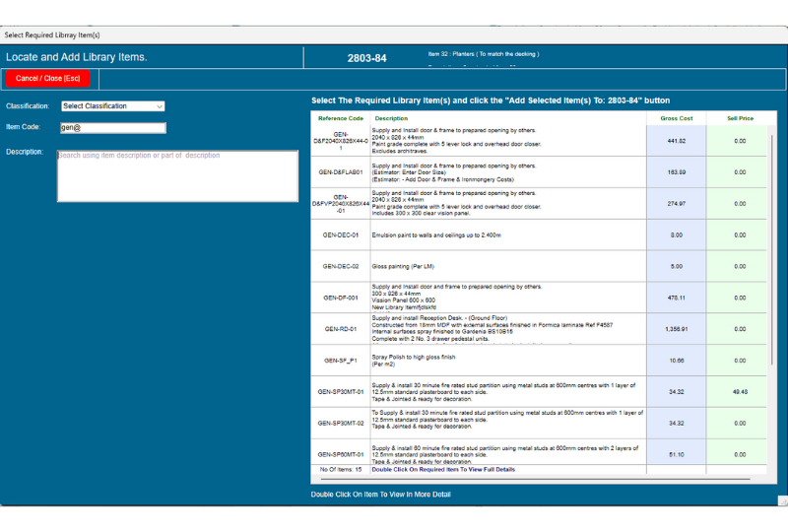
Task: Click the 1,356.91 gross cost cell
Action: click(x=676, y=329)
